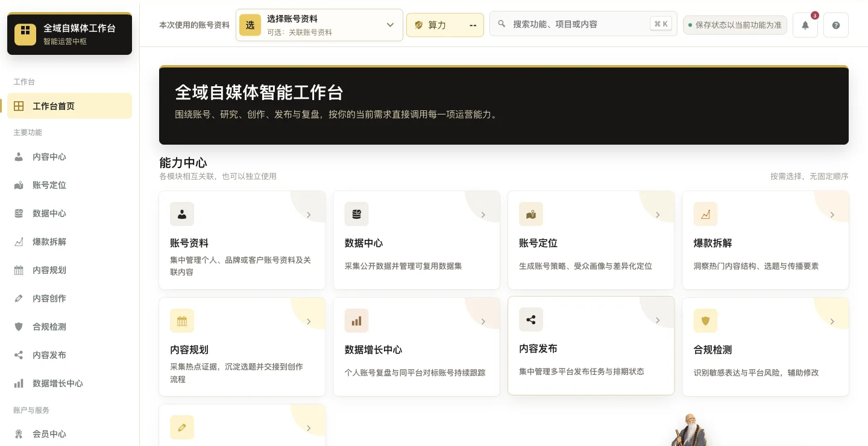Open the 内容规划 card calendar icon
The width and height of the screenshot is (868, 446).
click(182, 321)
